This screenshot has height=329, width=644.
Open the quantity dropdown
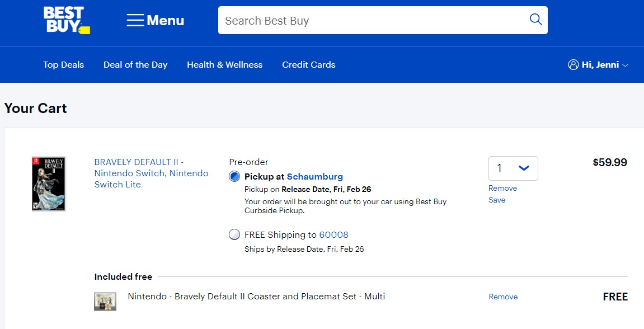[x=513, y=168]
